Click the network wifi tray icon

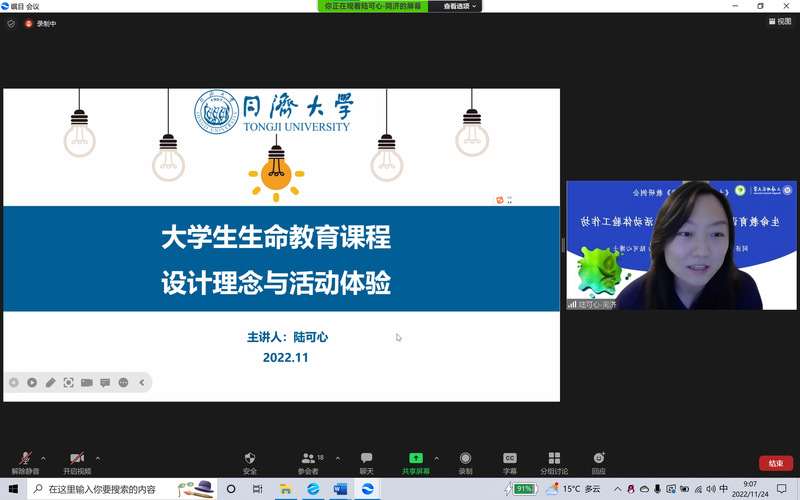(x=697, y=489)
